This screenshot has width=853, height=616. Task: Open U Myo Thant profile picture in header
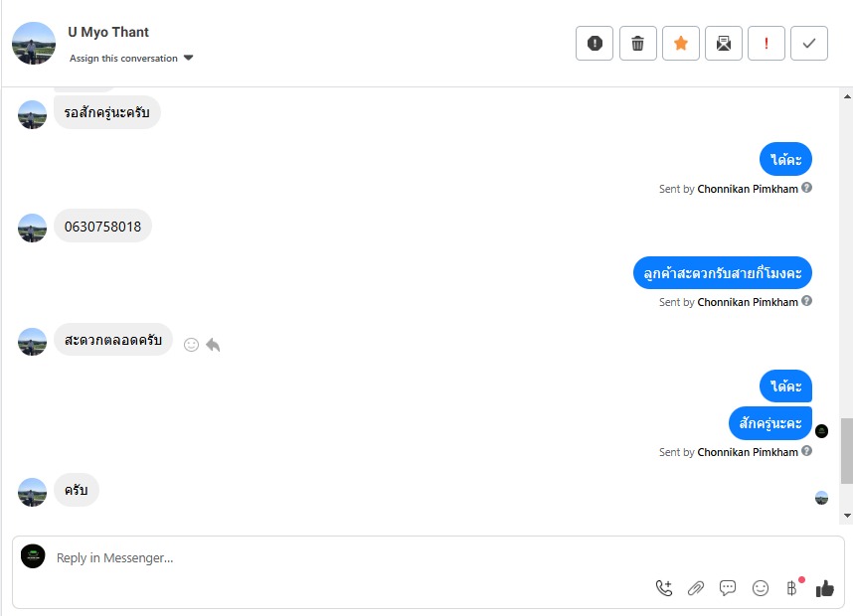34,44
